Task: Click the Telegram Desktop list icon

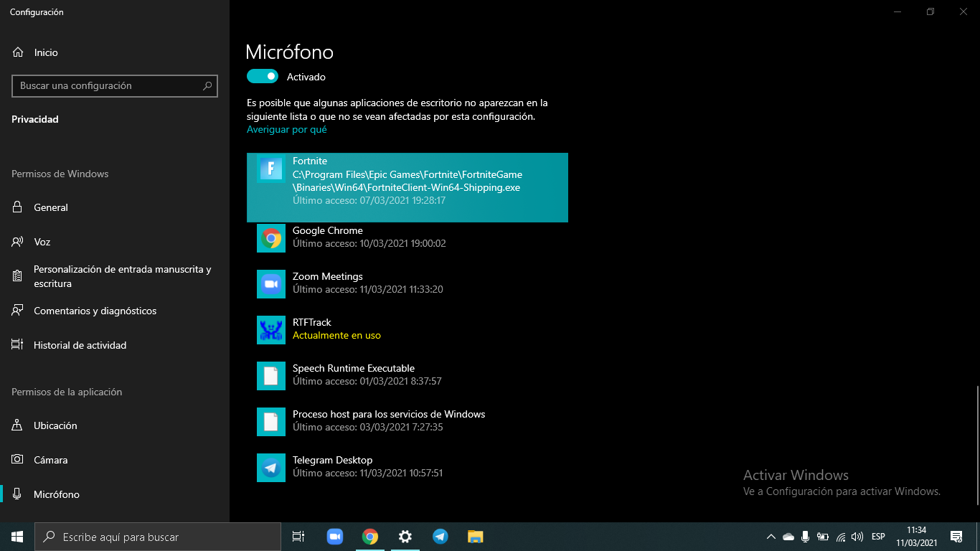Action: click(271, 468)
